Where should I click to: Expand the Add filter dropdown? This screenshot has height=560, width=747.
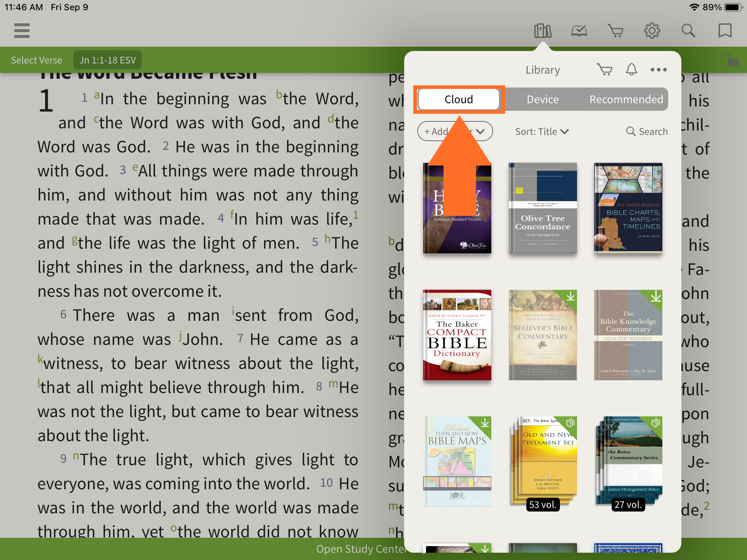[x=455, y=131]
